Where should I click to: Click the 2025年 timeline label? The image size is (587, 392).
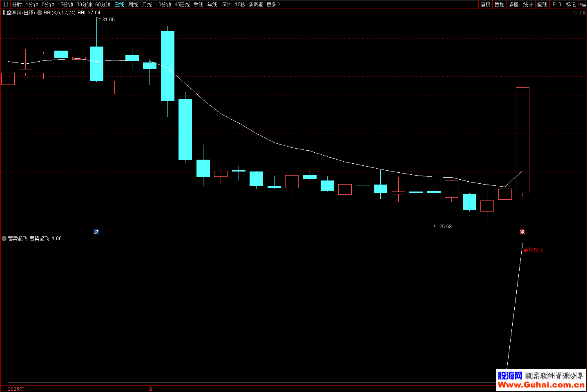pyautogui.click(x=16, y=389)
